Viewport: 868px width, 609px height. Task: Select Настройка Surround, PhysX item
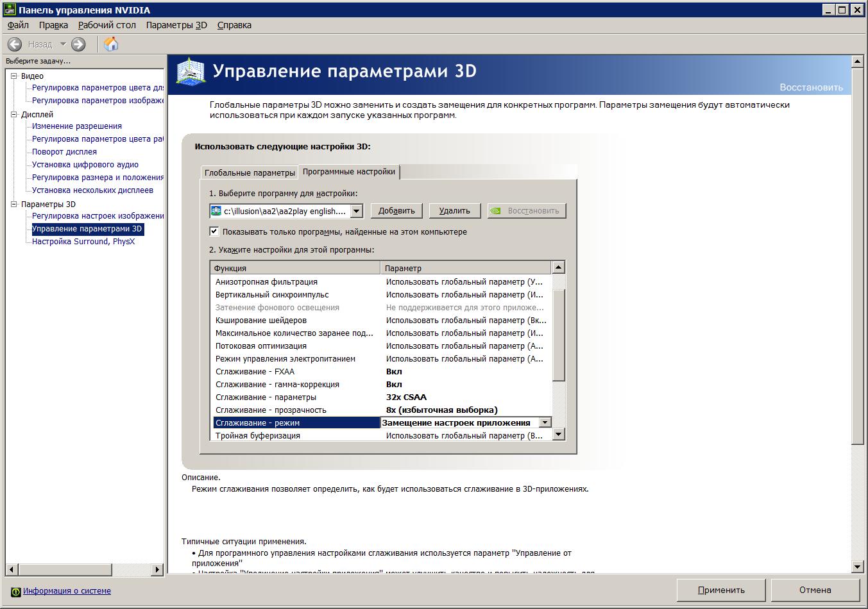pos(83,242)
